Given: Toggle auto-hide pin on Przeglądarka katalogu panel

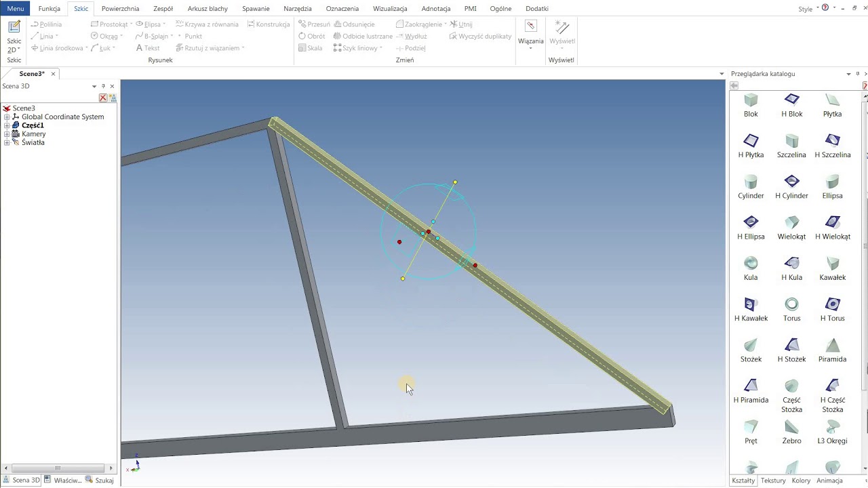Looking at the screenshot, I should point(858,74).
